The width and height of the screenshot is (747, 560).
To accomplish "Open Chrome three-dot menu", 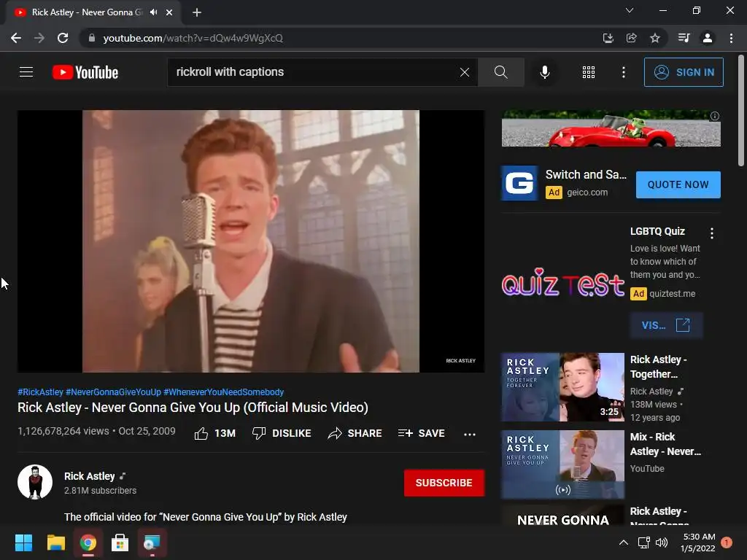I will (731, 38).
